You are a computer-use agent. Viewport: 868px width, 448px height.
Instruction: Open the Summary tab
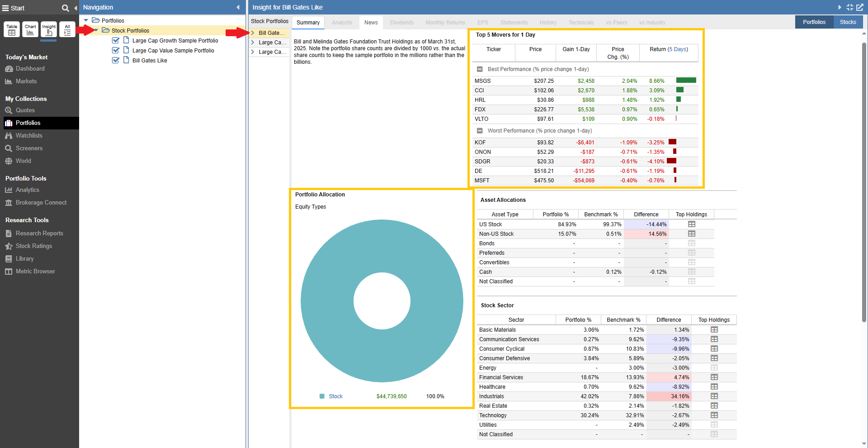click(x=308, y=23)
